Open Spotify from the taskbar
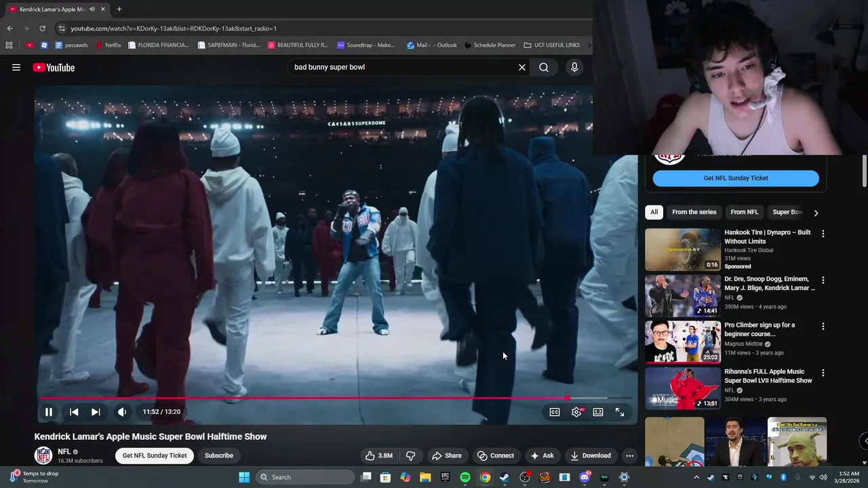 (x=465, y=477)
